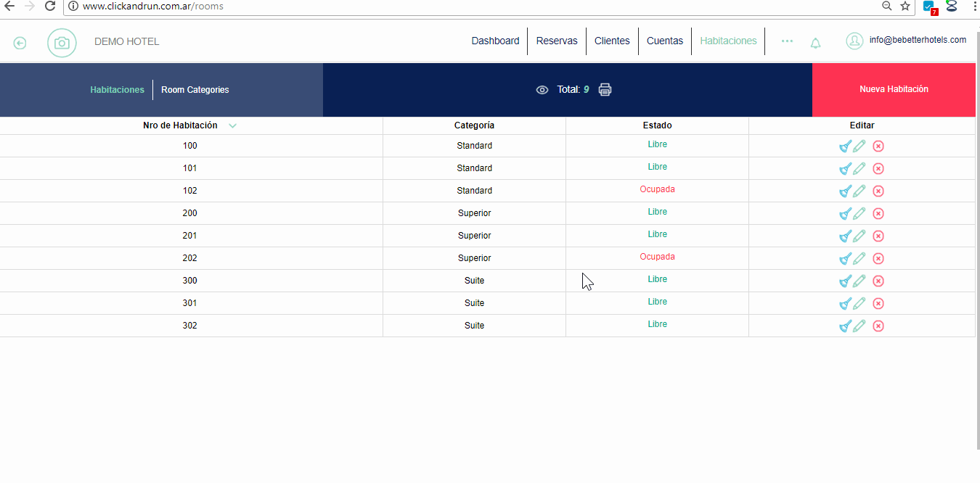Edit room 301 with the pencil icon
The width and height of the screenshot is (980, 483).
[x=859, y=304]
